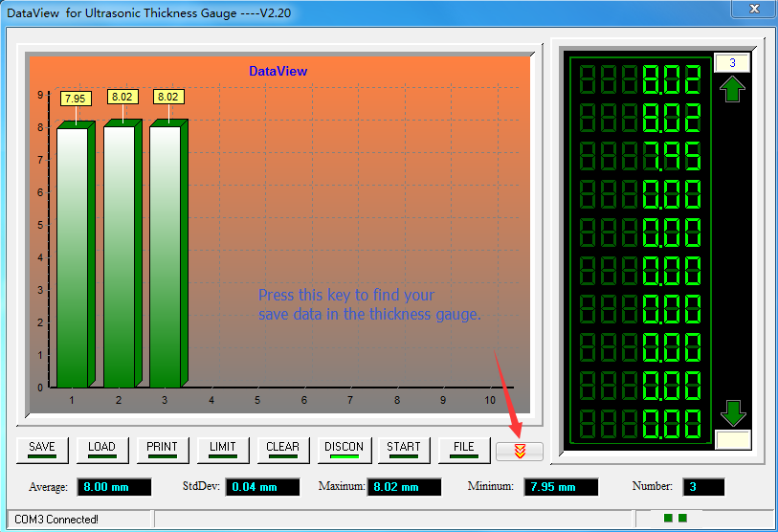Image resolution: width=778 pixels, height=532 pixels.
Task: Select the Maximum value 8.02 mm
Action: [x=404, y=487]
